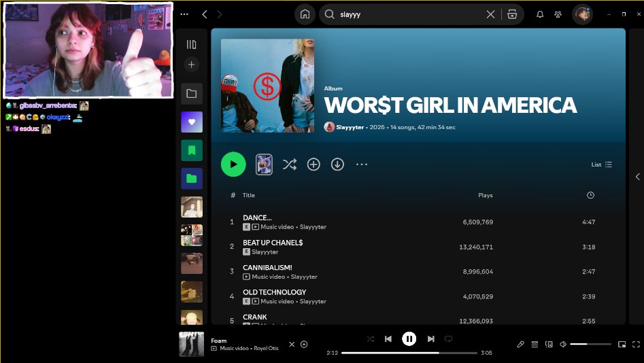Enable shuffle for the album

coord(290,165)
